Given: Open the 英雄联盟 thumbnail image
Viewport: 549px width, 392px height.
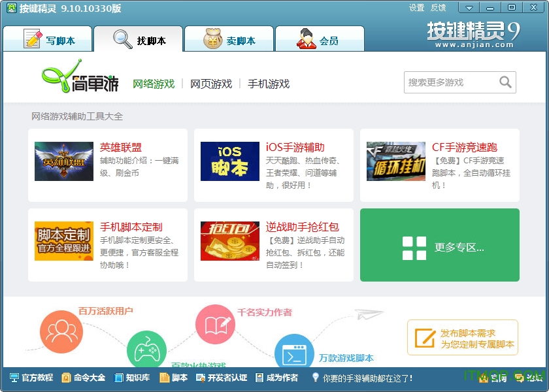Looking at the screenshot, I should point(64,161).
